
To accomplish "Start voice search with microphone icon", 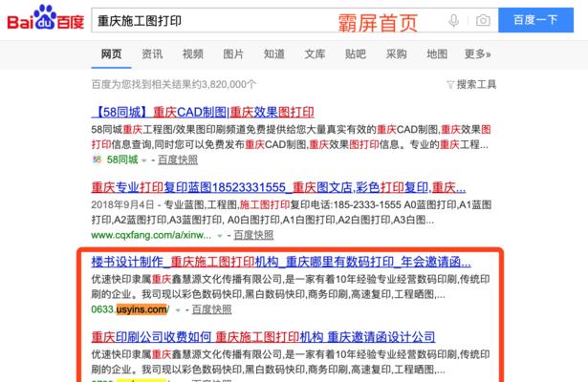I will [x=454, y=20].
